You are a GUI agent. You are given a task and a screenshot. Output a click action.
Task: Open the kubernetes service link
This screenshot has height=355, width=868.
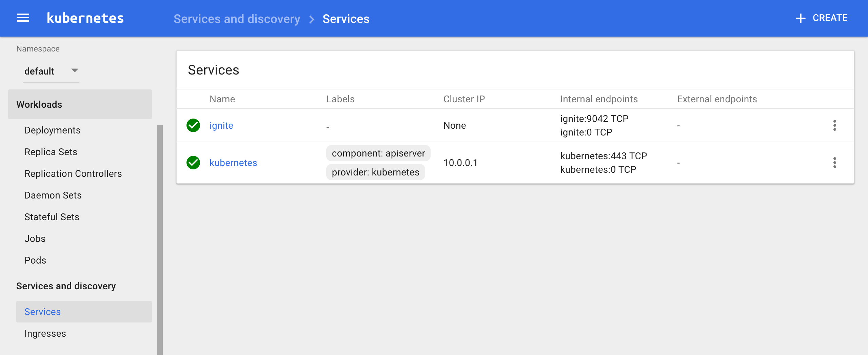(233, 163)
